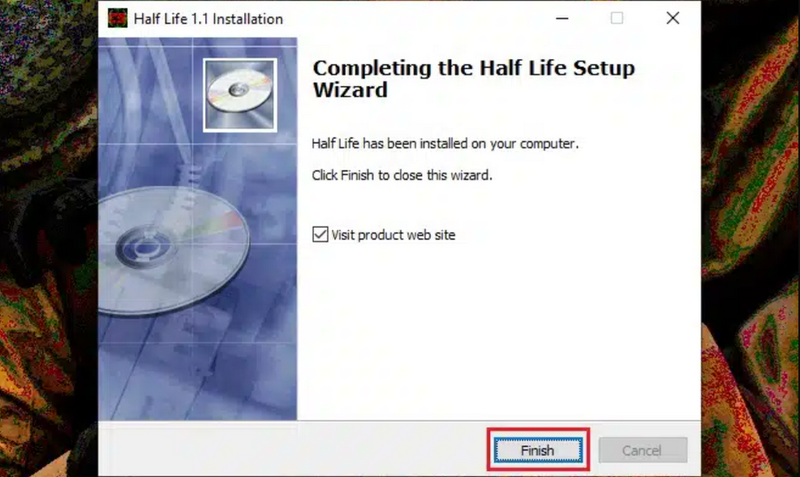Click the grayed-out Cancel button

642,450
